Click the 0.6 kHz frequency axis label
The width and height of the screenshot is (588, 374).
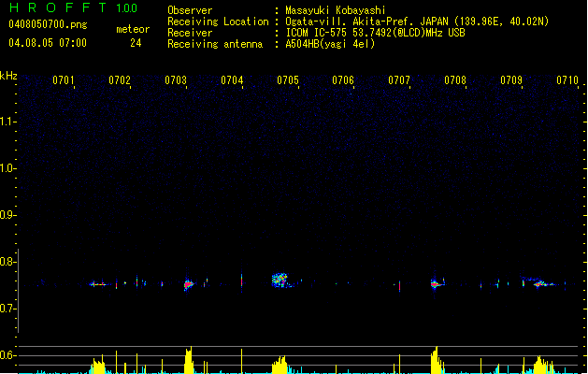click(7, 355)
